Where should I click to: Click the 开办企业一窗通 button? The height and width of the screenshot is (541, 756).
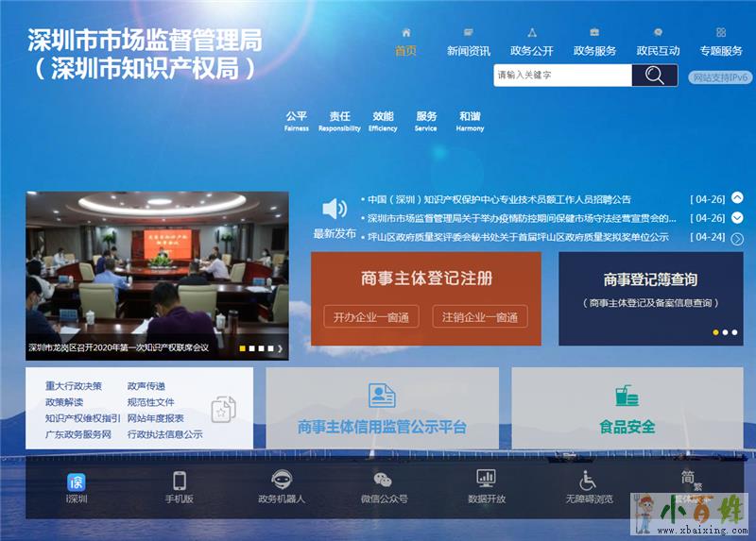pyautogui.click(x=370, y=317)
